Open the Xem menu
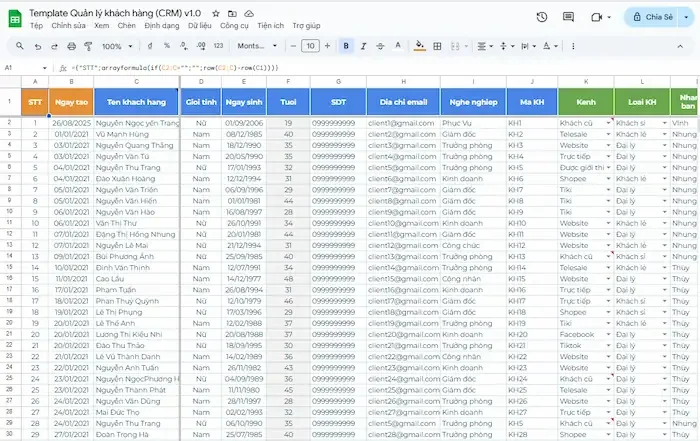Screen dimensions: 700x441 click(x=101, y=25)
